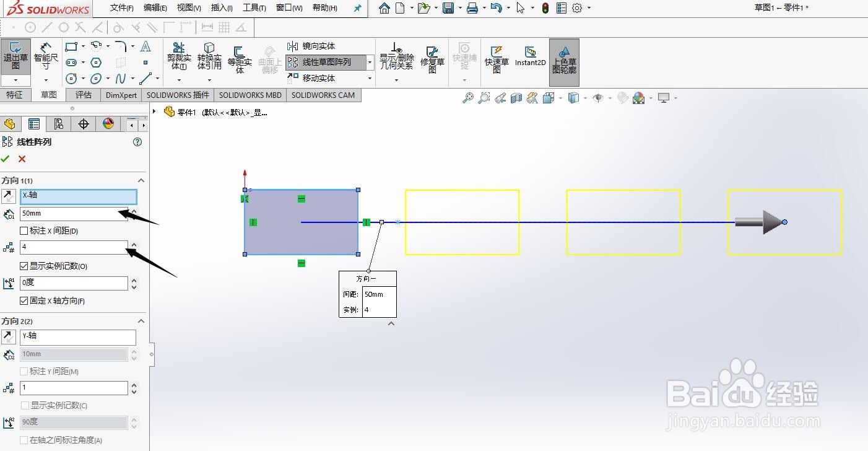The image size is (868, 451).
Task: Click Move Entities (移动实体)
Action: coord(312,78)
